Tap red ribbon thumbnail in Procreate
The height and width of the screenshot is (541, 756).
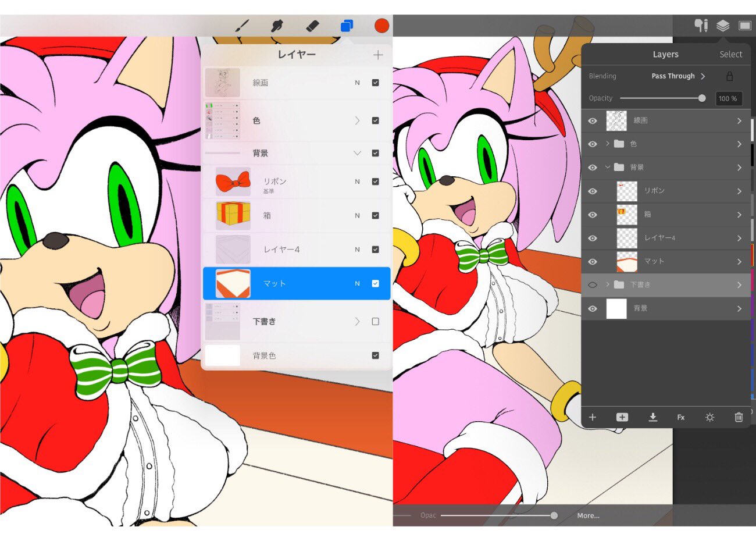click(233, 181)
